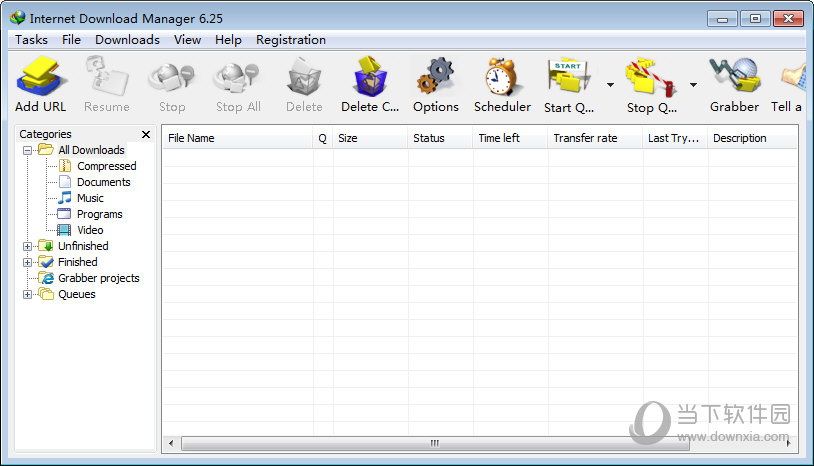Click the Unfinished folder icon

46,245
